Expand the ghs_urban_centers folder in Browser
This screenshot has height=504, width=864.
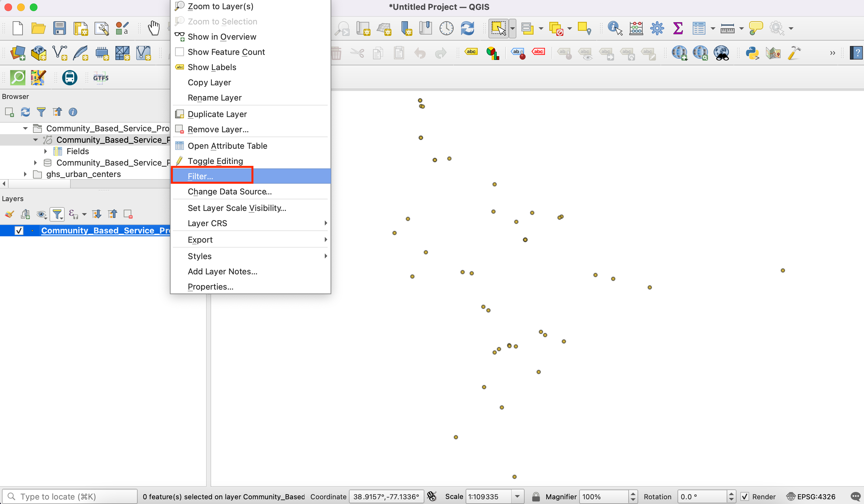[25, 174]
